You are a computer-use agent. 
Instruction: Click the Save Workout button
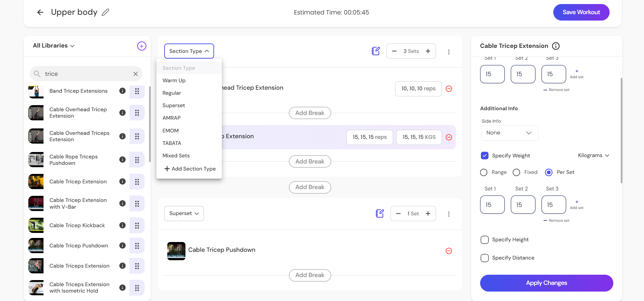[581, 12]
